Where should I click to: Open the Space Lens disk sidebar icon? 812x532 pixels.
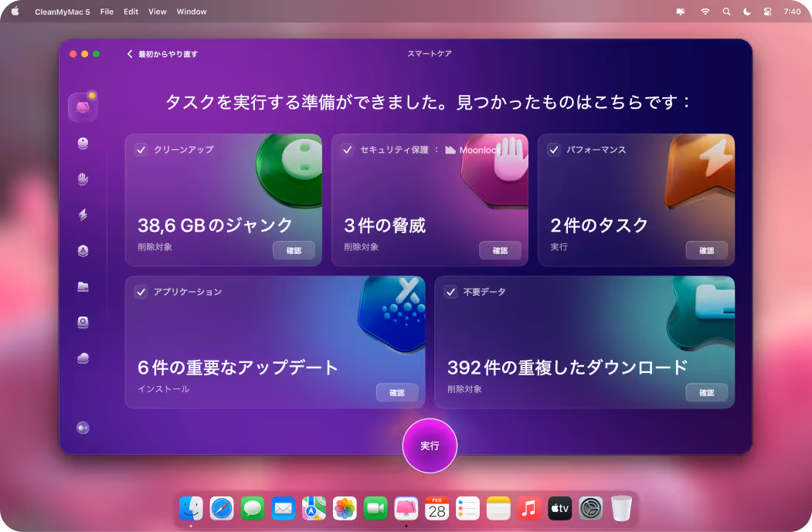click(x=83, y=322)
